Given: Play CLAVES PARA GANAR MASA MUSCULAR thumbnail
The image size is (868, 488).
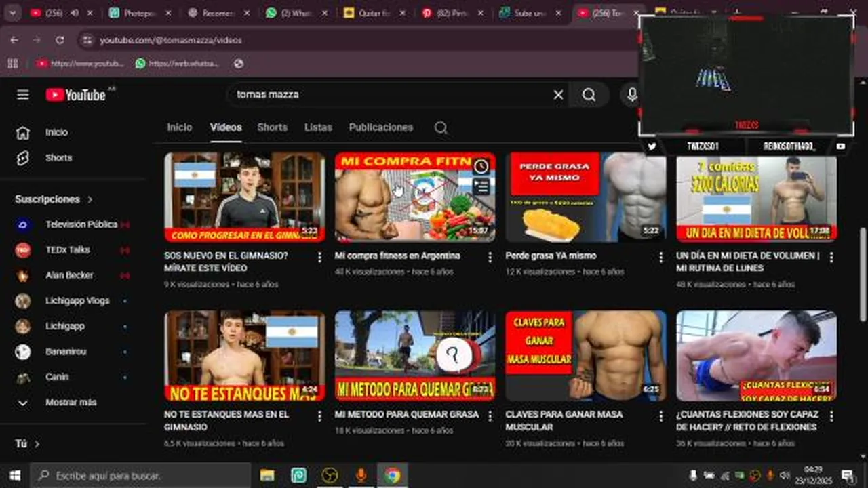Looking at the screenshot, I should (585, 356).
